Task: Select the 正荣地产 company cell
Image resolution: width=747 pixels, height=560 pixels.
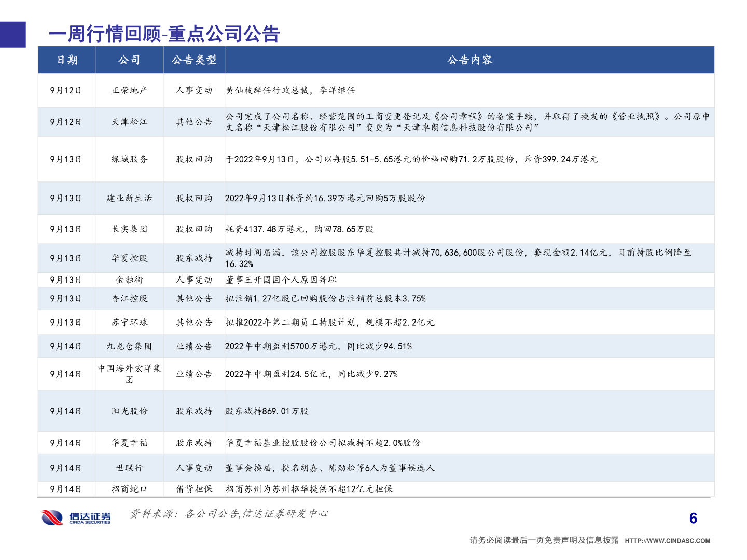Action: tap(129, 89)
